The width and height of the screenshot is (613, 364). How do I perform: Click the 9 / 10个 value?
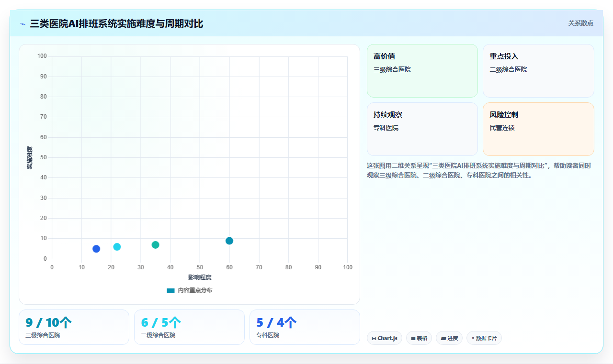[48, 322]
